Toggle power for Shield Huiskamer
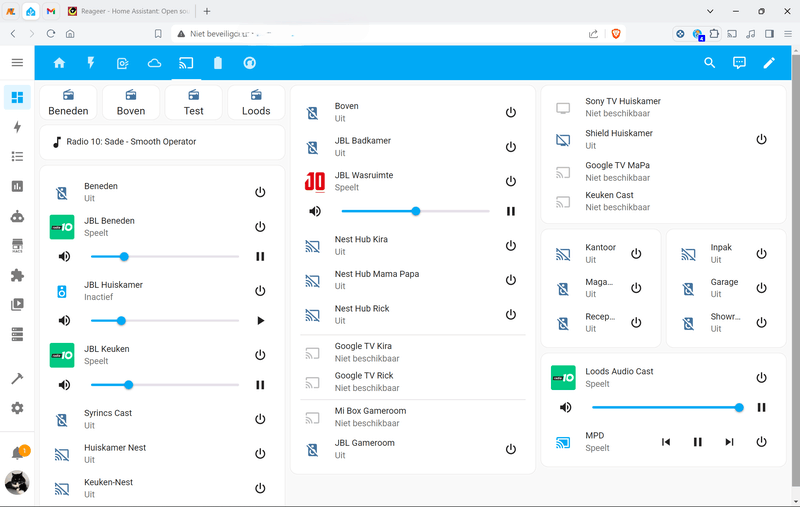 [761, 139]
